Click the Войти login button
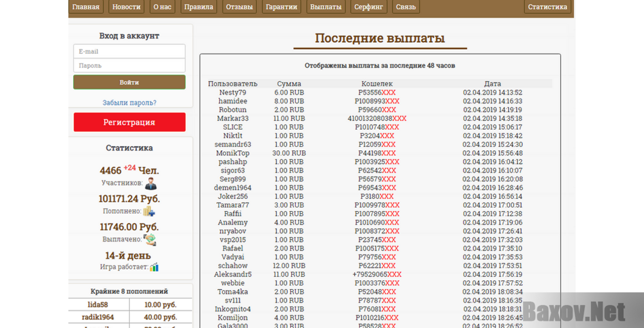The image size is (644, 328). pos(129,82)
